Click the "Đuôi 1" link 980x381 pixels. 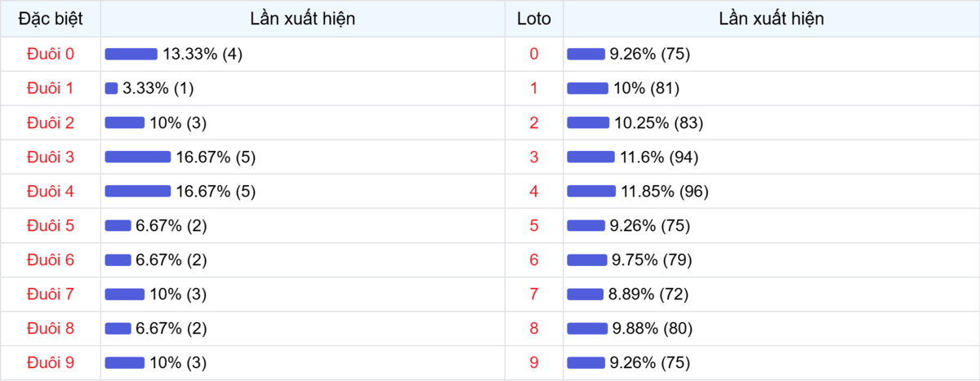pyautogui.click(x=51, y=88)
